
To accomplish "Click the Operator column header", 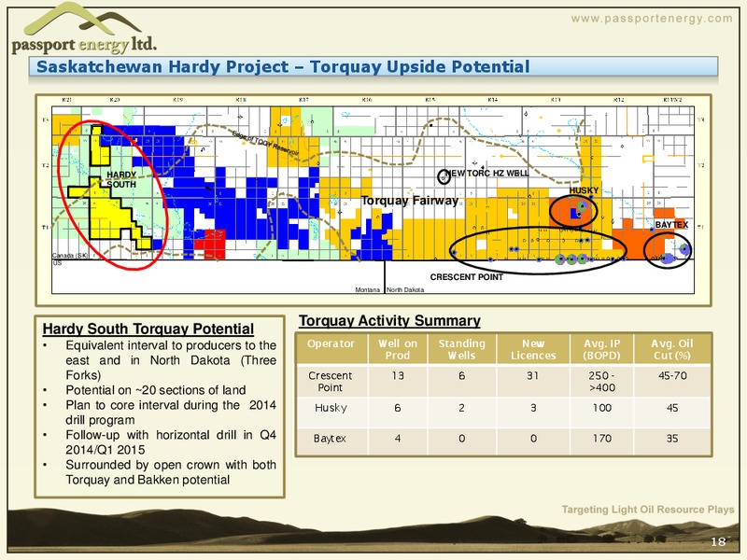I will pyautogui.click(x=331, y=343).
